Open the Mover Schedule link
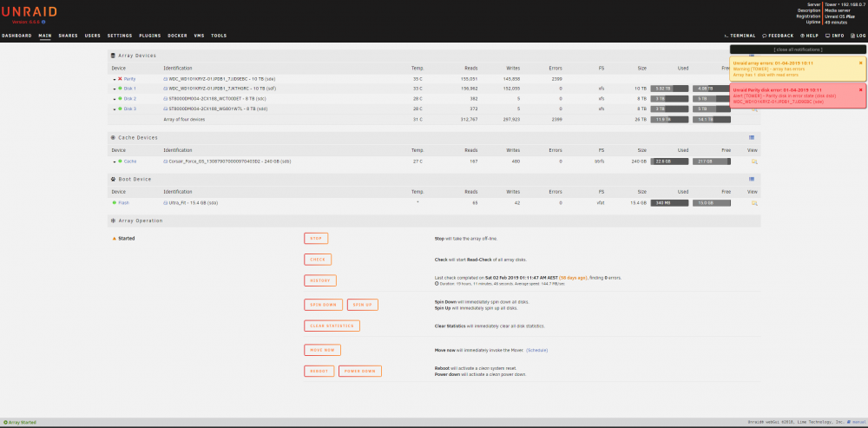The image size is (868, 428). pos(537,350)
